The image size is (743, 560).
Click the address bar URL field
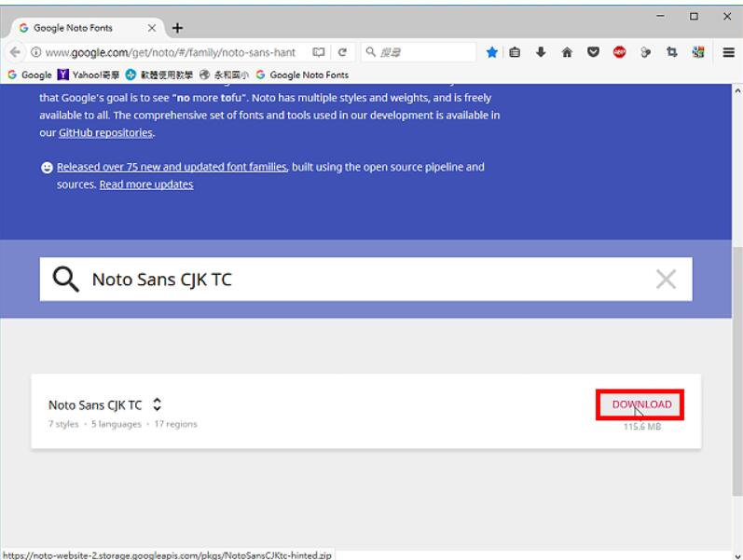click(171, 52)
